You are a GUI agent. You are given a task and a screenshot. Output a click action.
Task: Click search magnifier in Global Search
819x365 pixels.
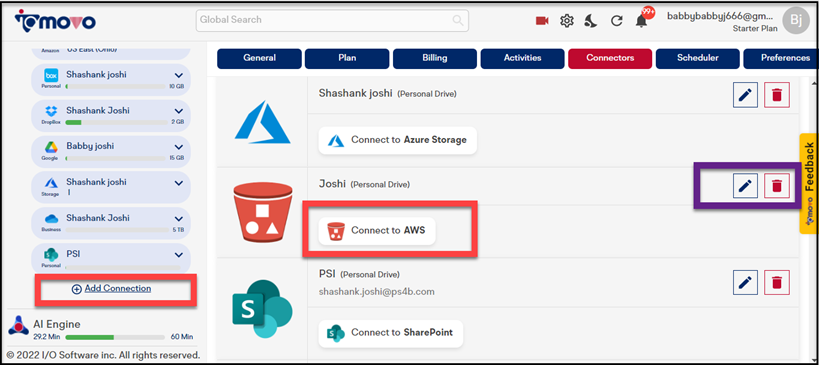[458, 20]
